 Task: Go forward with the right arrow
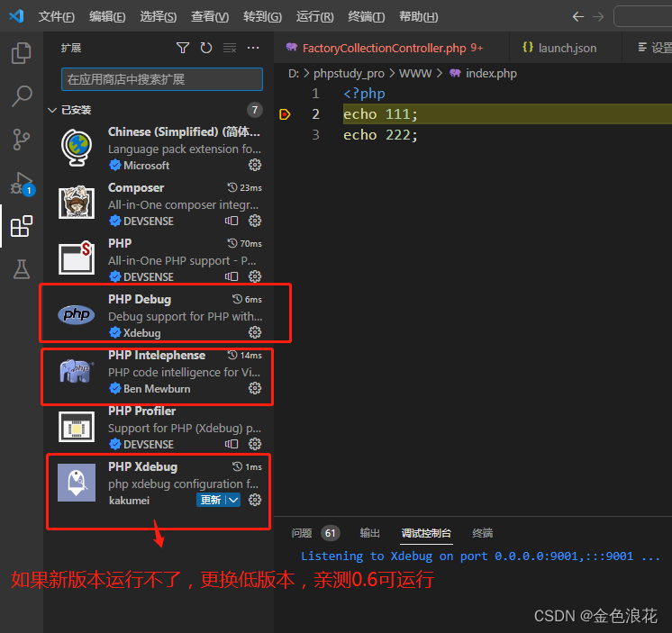598,17
